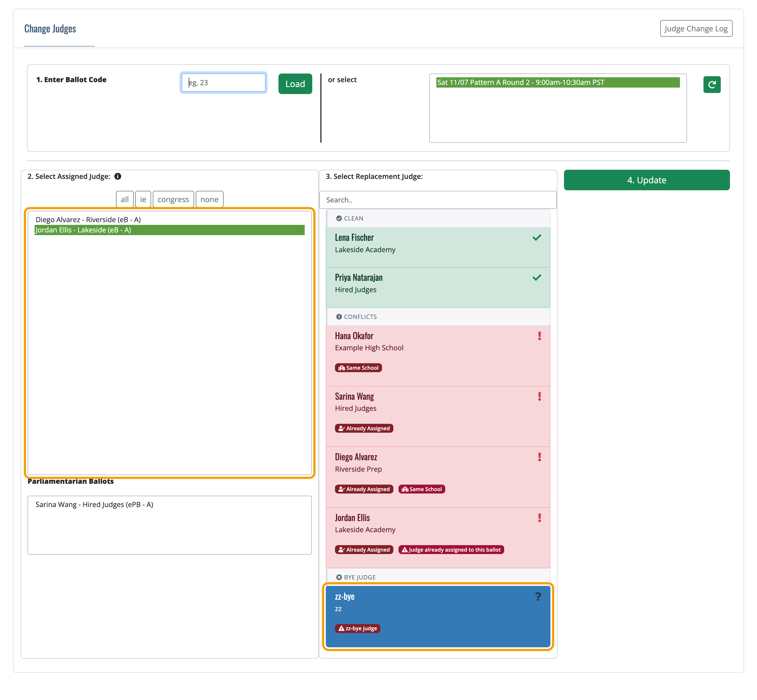This screenshot has height=700, width=757.
Task: Click the green checkmark on Lena Fischer
Action: point(536,238)
